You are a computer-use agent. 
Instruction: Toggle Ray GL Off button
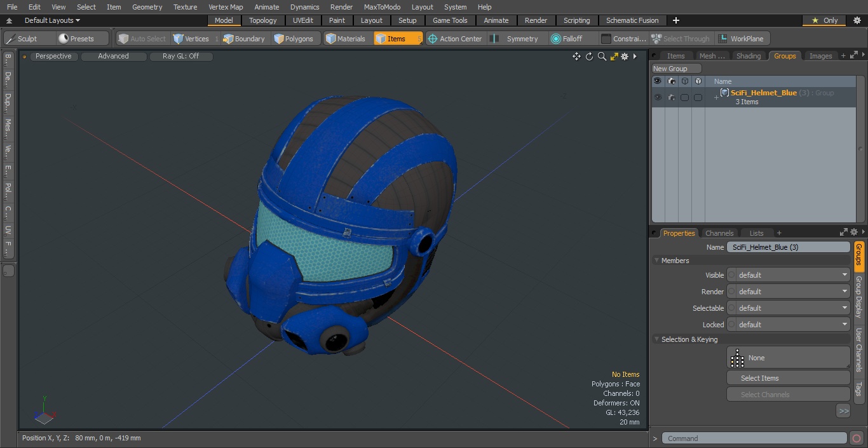pos(180,57)
